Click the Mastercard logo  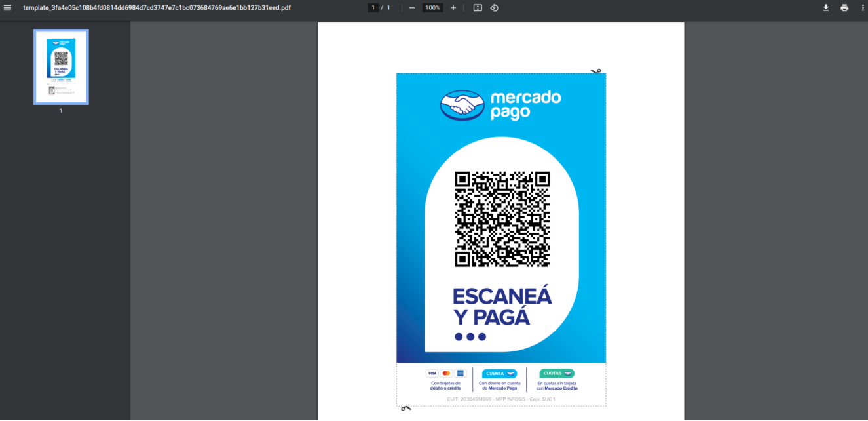tap(446, 373)
